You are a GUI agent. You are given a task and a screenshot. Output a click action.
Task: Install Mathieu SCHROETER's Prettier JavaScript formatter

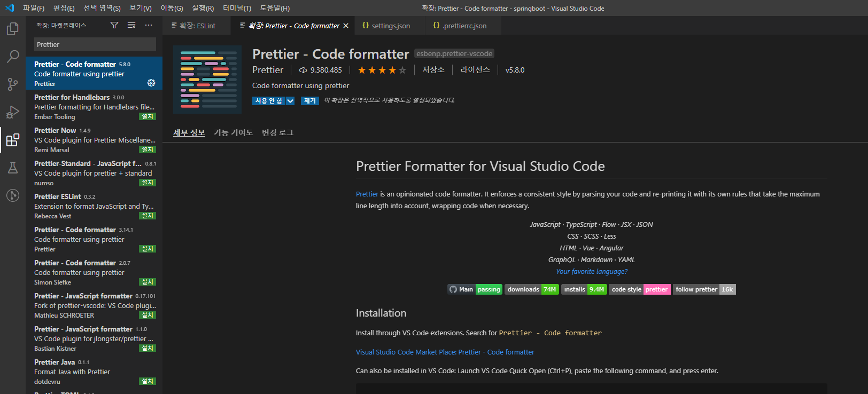(x=148, y=315)
